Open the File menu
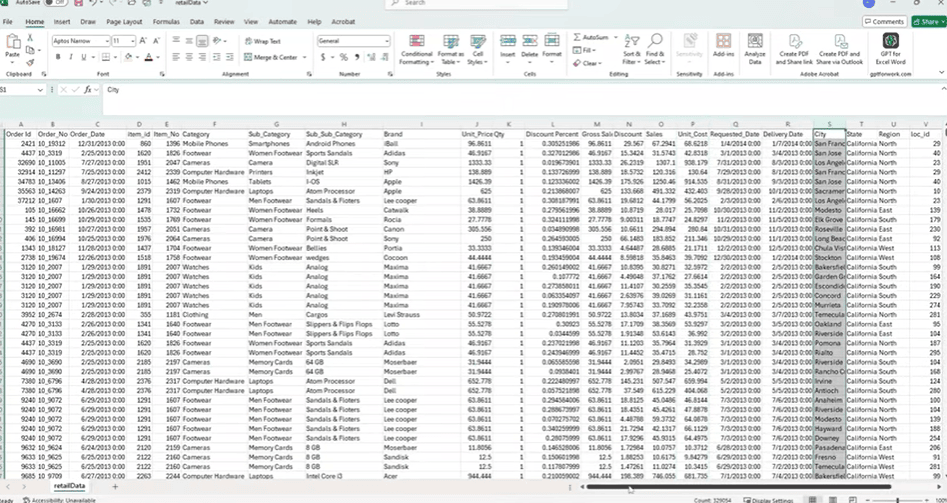947x503 pixels. (8, 22)
